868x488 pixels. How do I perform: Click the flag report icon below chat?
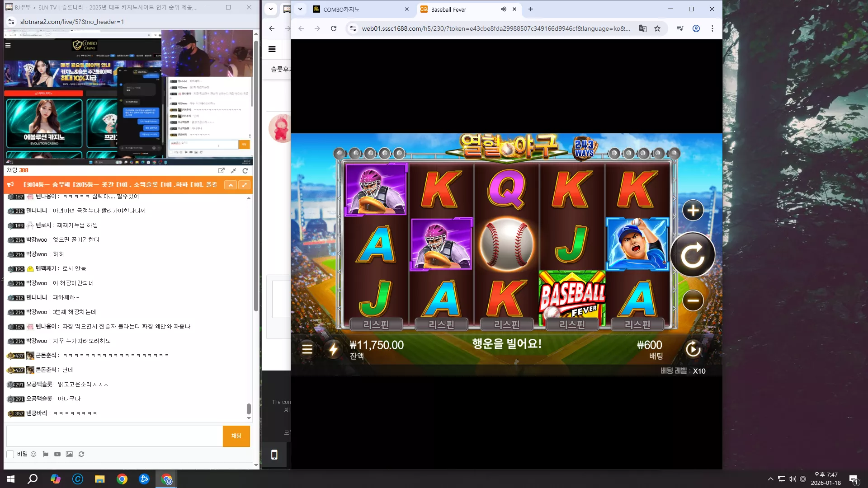46,454
